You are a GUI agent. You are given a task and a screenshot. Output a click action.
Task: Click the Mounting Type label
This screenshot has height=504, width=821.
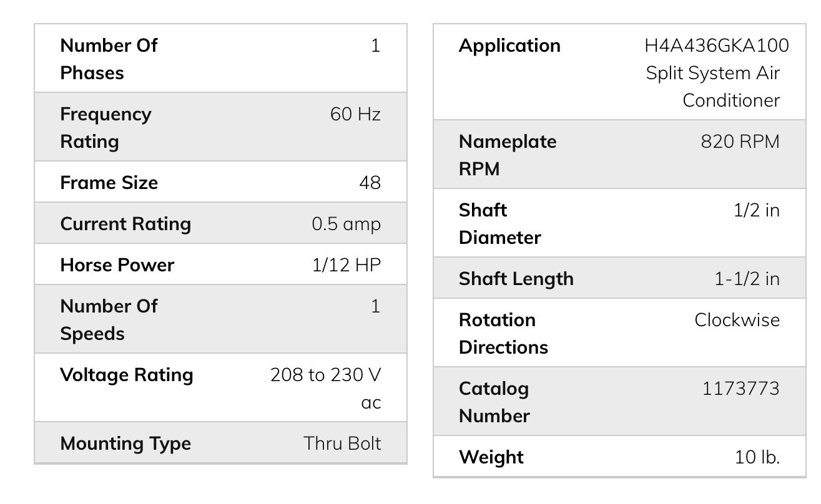point(125,443)
